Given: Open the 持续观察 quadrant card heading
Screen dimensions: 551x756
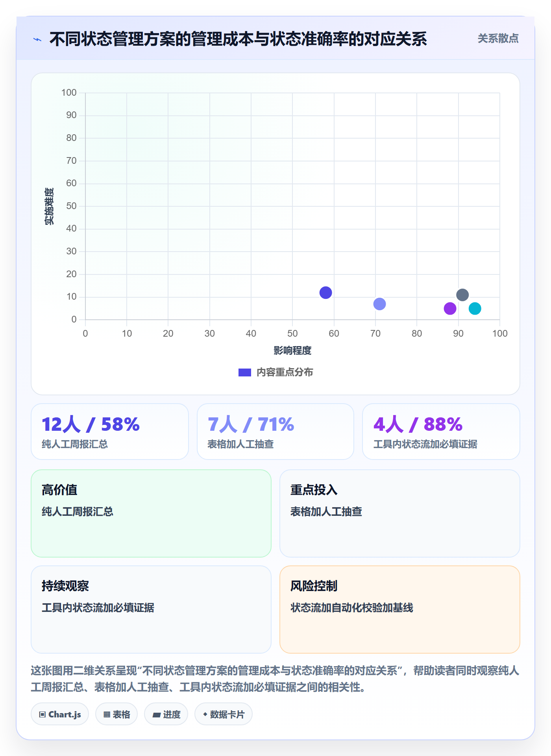Looking at the screenshot, I should 65,586.
